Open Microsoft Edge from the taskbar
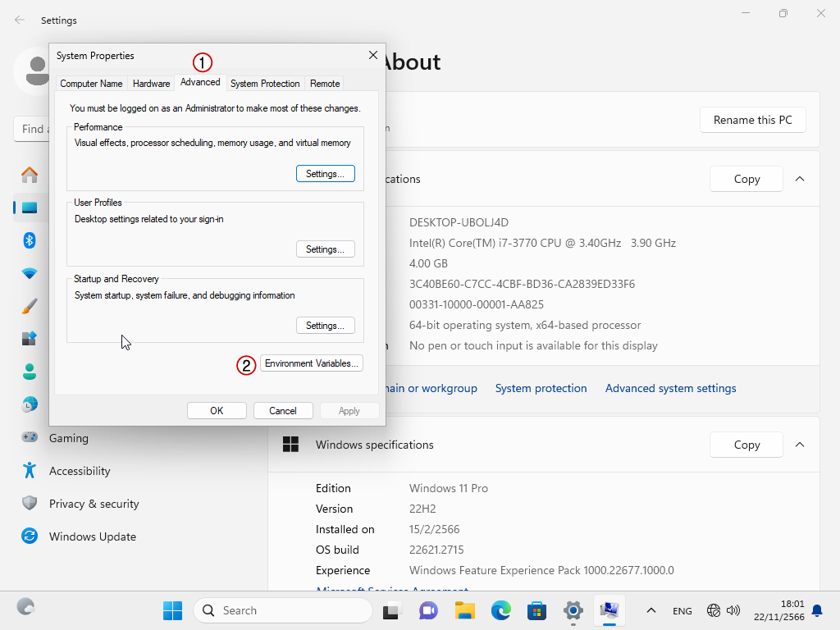840x630 pixels. pyautogui.click(x=501, y=610)
